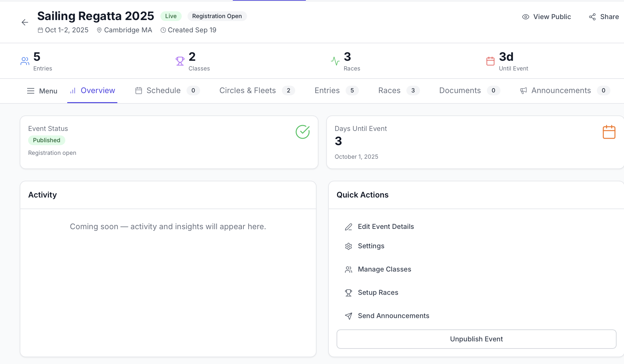
Task: Click the green checkmark on Event Status card
Action: coord(302,132)
